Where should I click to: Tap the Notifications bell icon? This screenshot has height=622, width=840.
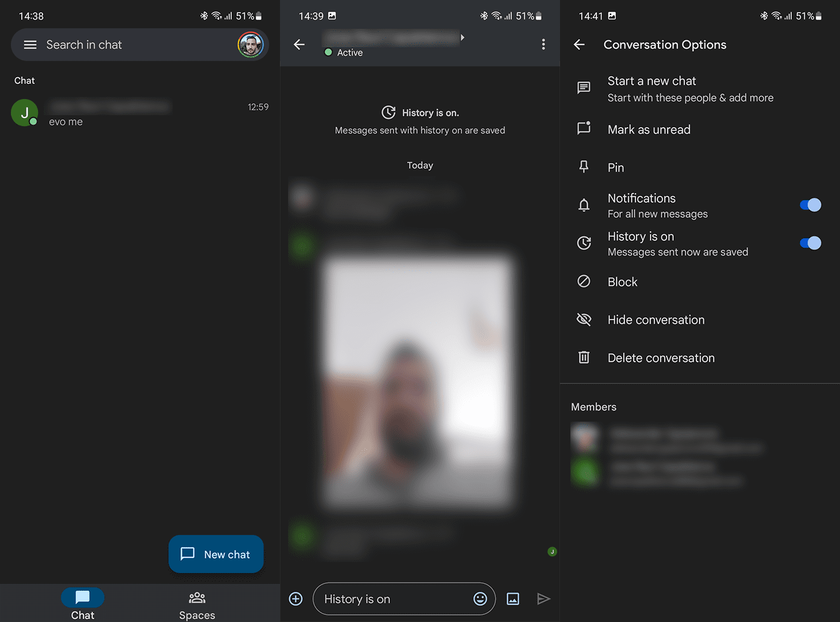pos(584,205)
